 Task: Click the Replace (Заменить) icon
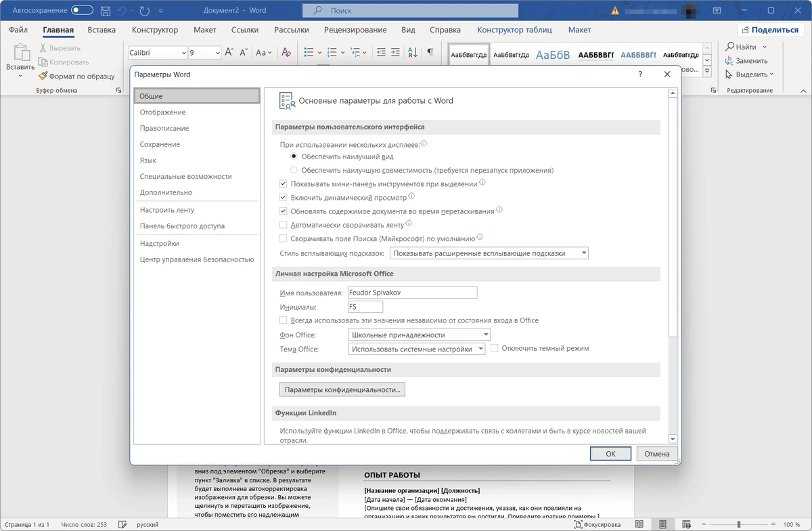click(x=730, y=61)
